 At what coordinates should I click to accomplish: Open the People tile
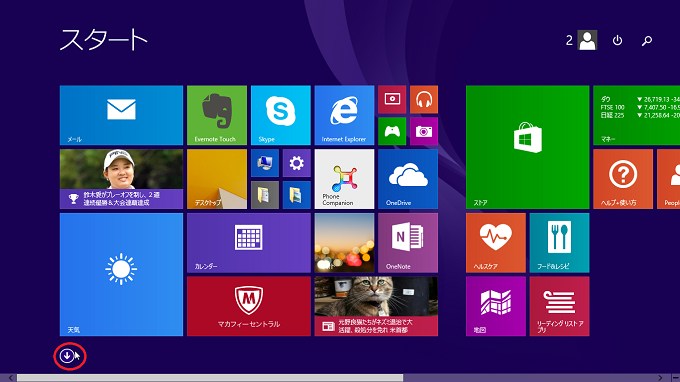pyautogui.click(x=668, y=179)
